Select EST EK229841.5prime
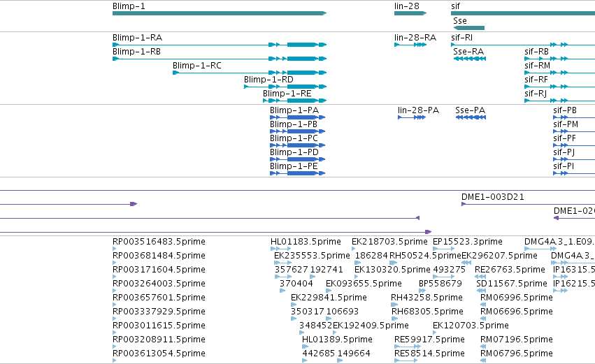Image resolution: width=595 pixels, height=364 pixels. [329, 298]
